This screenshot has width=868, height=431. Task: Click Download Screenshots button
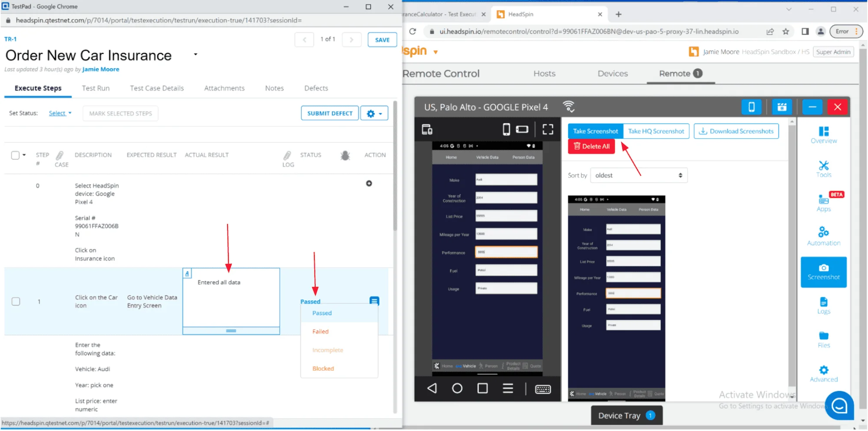(736, 131)
